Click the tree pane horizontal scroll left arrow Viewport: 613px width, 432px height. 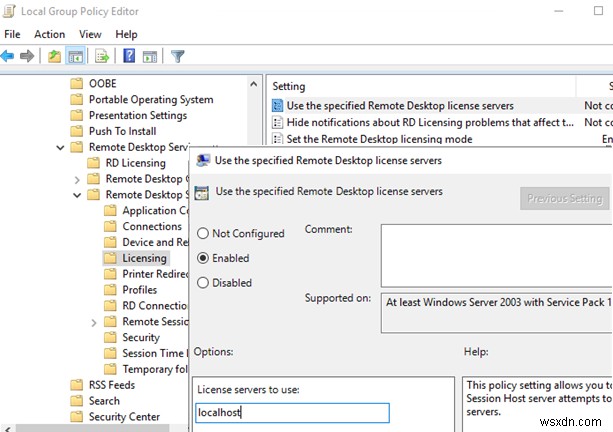click(7, 428)
